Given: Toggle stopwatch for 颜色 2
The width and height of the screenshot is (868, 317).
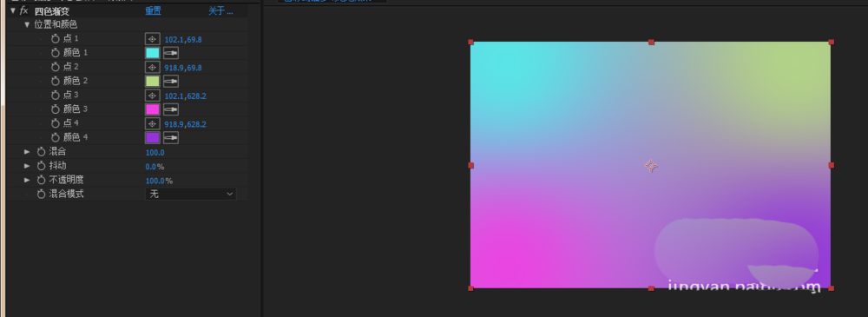Looking at the screenshot, I should pos(55,81).
